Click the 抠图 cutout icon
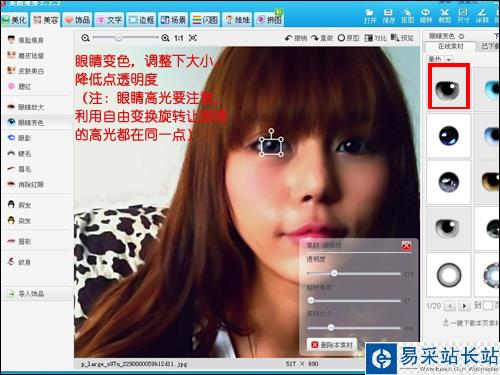 coord(407,16)
